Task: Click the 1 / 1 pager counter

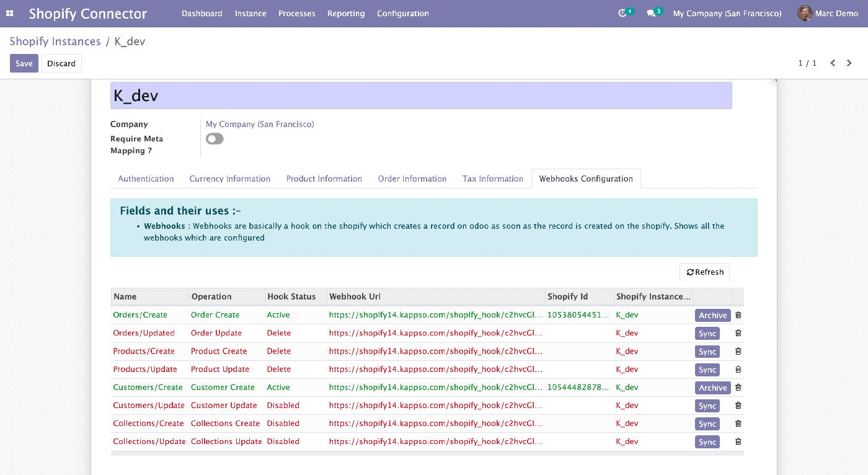Action: click(x=807, y=63)
